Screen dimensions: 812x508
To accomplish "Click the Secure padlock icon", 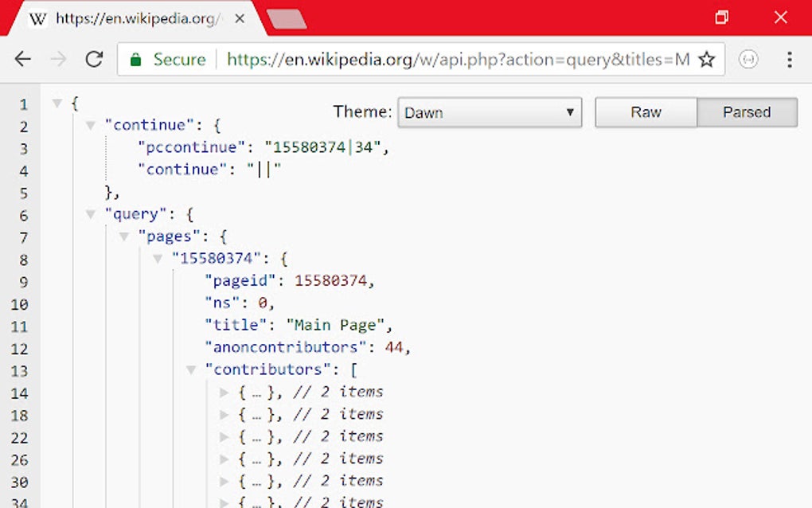I will 136,59.
